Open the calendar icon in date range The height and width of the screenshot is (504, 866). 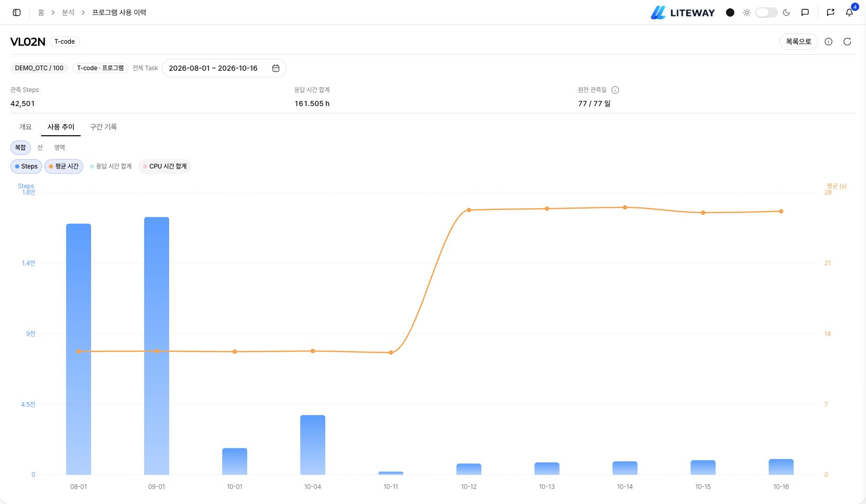click(276, 68)
